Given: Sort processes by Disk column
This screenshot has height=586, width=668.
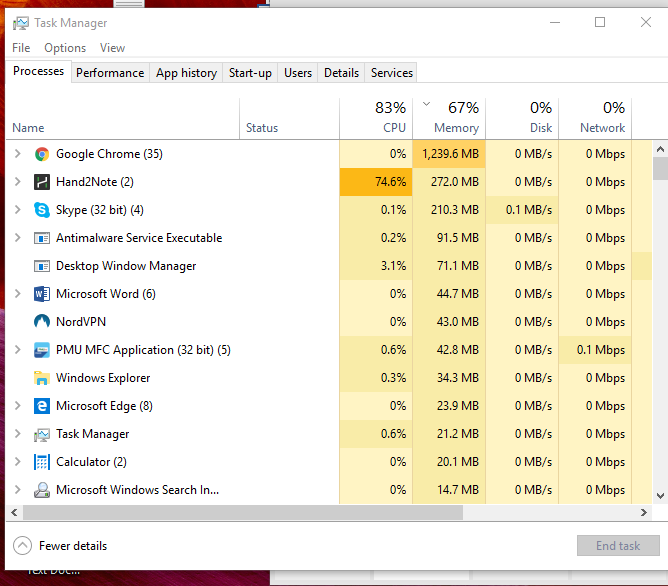Looking at the screenshot, I should (x=522, y=118).
